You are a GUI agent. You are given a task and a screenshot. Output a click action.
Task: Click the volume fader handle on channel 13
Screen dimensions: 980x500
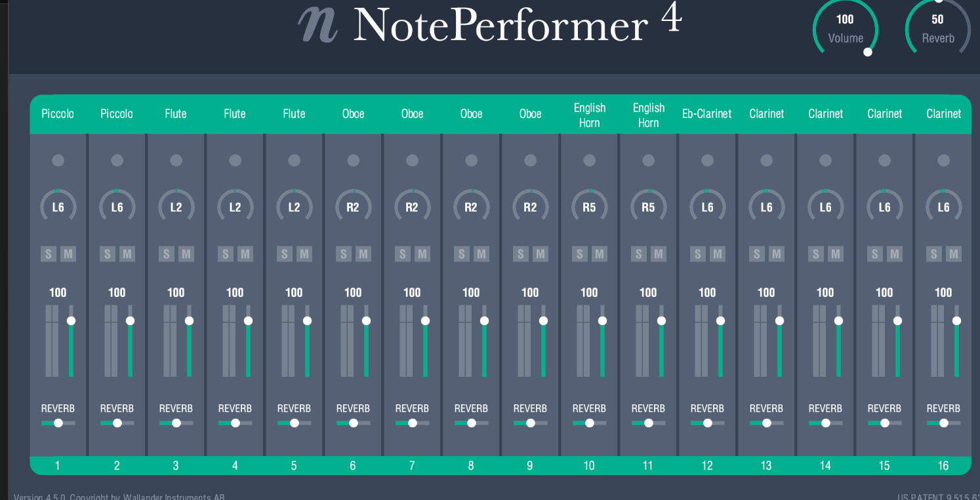coord(780,320)
